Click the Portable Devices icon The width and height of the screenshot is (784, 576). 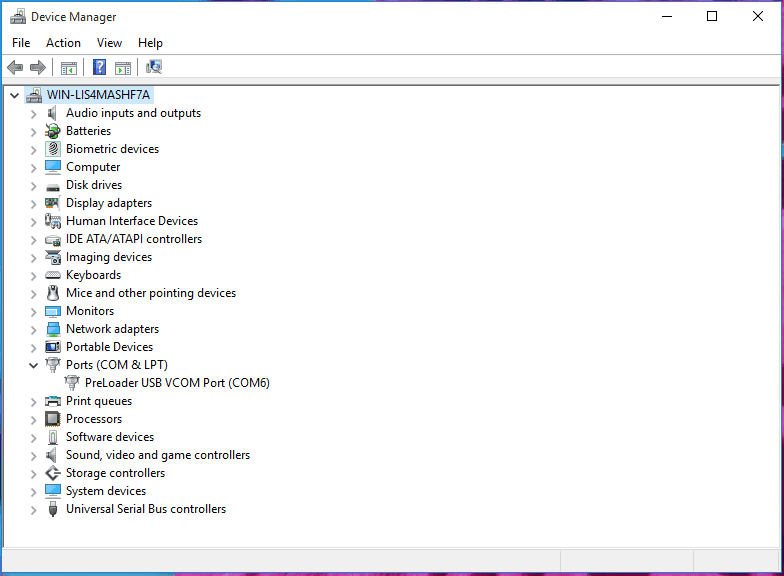pyautogui.click(x=53, y=347)
